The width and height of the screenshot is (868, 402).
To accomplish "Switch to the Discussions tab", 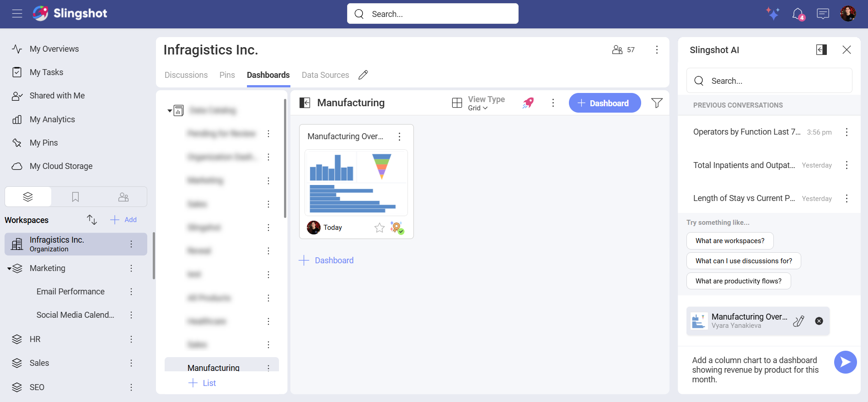I will coord(186,75).
